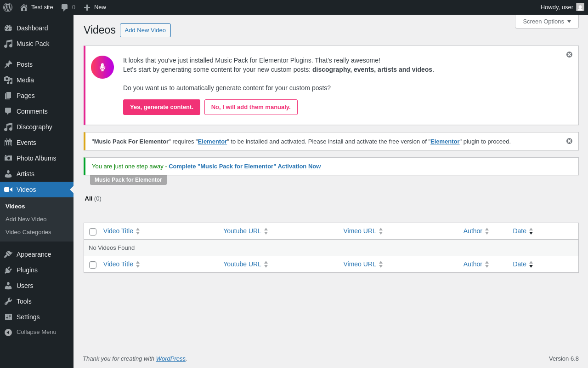The width and height of the screenshot is (588, 368).
Task: Click the All (0) filter link
Action: 93,198
